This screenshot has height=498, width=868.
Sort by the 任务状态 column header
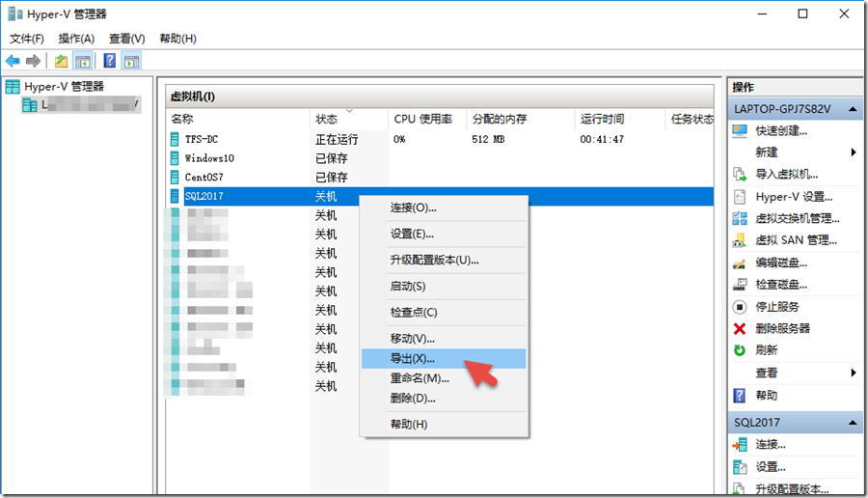pos(690,119)
